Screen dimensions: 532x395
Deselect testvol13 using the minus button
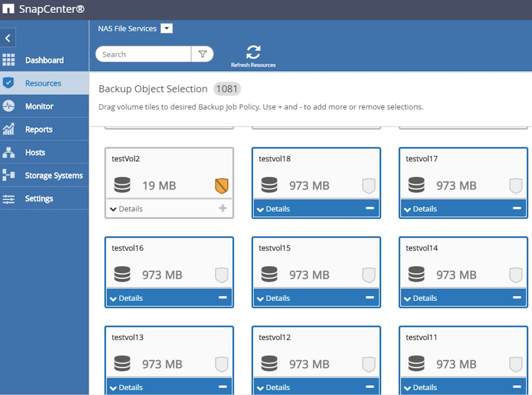click(x=223, y=387)
